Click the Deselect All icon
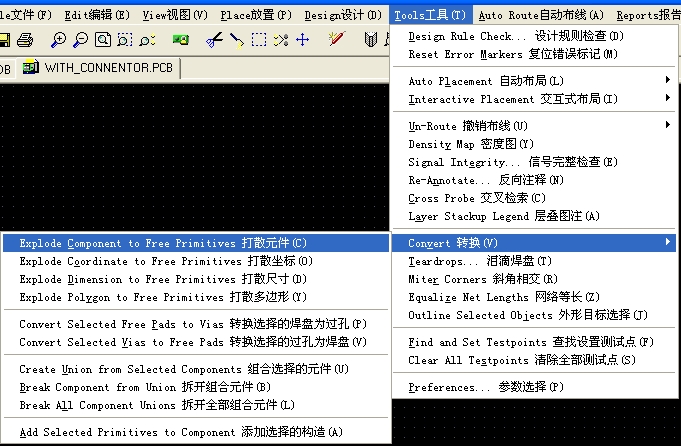The width and height of the screenshot is (681, 446). [x=281, y=40]
